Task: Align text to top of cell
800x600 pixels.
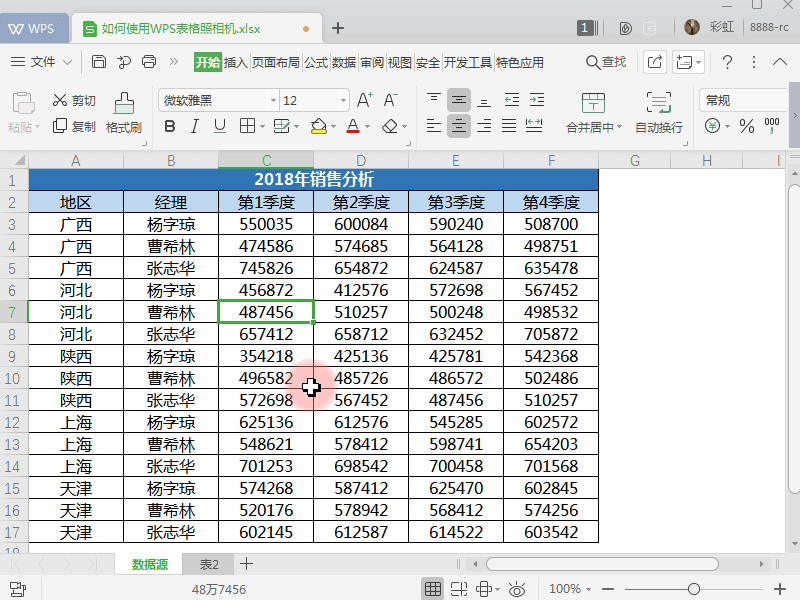Action: (x=434, y=99)
